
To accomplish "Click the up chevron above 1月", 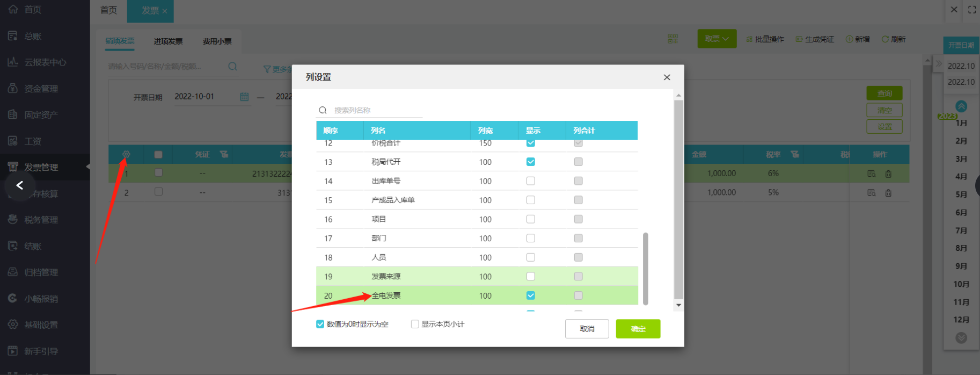I will click(x=961, y=106).
